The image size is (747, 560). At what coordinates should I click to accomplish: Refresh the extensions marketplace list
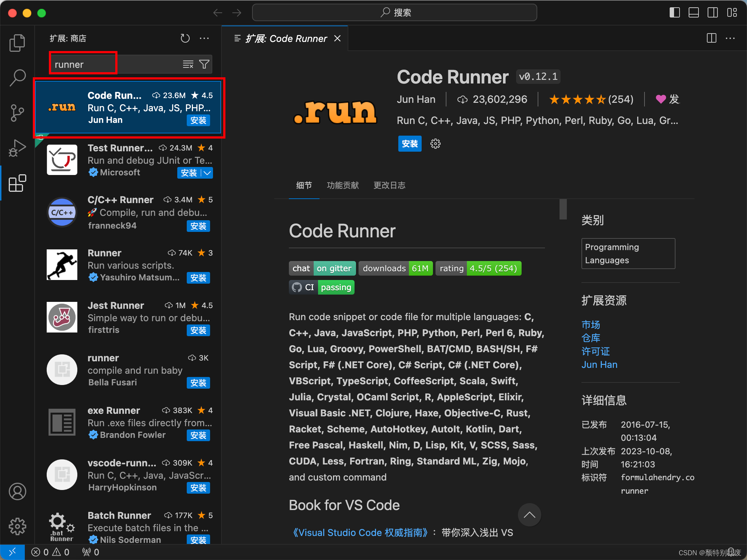pos(185,38)
